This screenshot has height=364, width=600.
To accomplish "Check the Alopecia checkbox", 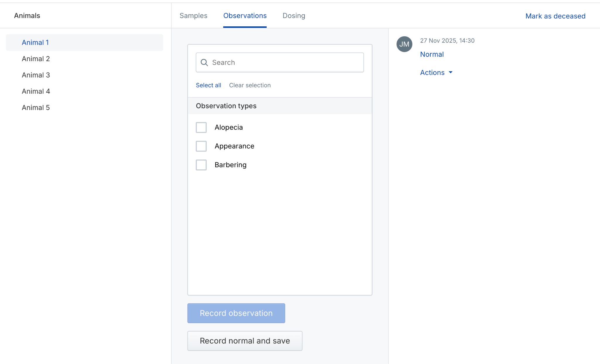I will click(201, 127).
